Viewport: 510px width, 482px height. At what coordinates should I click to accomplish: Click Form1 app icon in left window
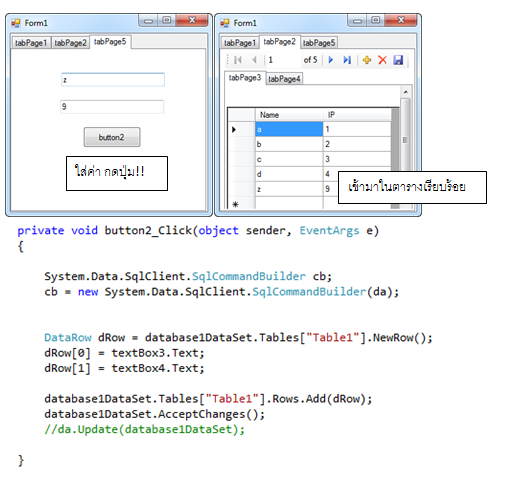[x=16, y=23]
